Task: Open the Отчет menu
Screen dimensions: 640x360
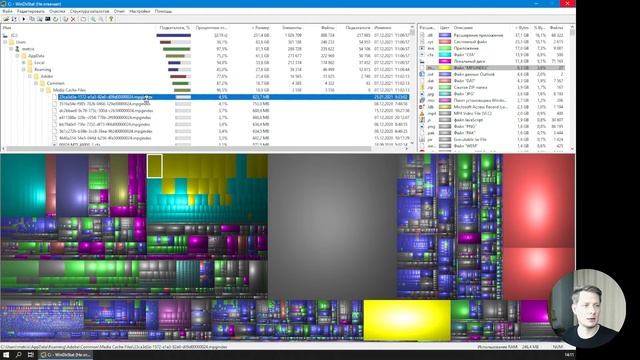Action: pos(119,11)
